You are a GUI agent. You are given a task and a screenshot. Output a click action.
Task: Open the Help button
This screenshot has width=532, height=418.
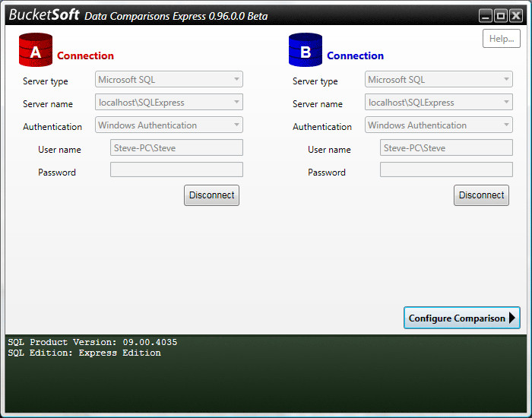502,39
